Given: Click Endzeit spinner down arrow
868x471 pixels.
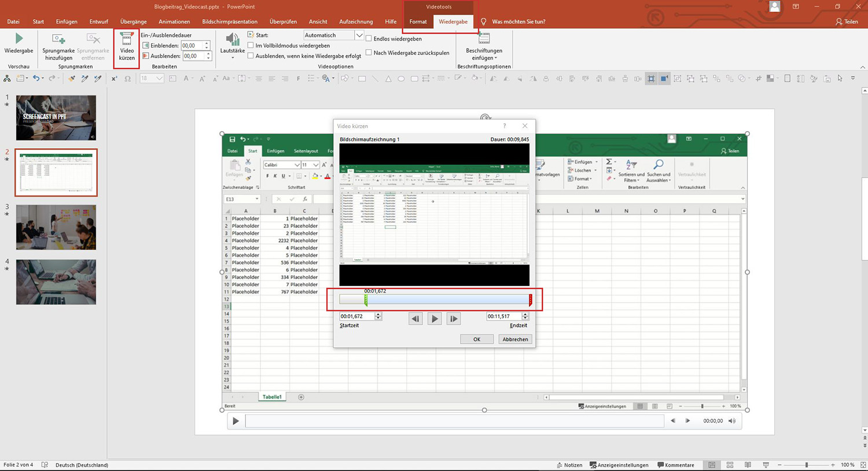Looking at the screenshot, I should [x=525, y=318].
